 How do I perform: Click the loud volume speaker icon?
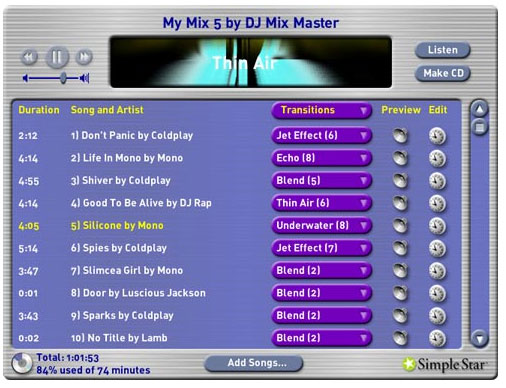(85, 78)
